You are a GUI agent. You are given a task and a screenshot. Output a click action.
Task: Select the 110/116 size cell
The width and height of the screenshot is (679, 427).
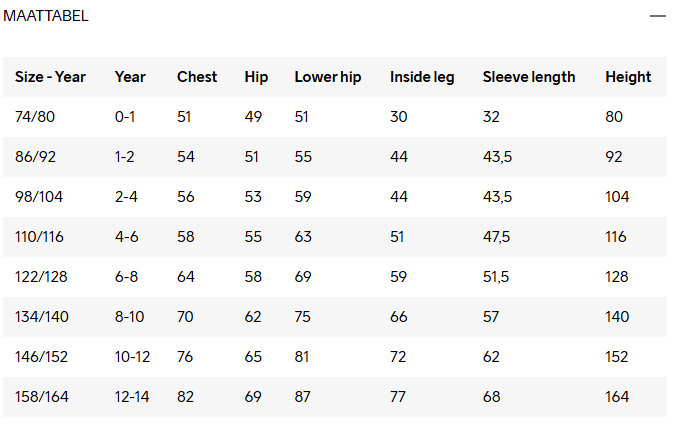point(39,237)
